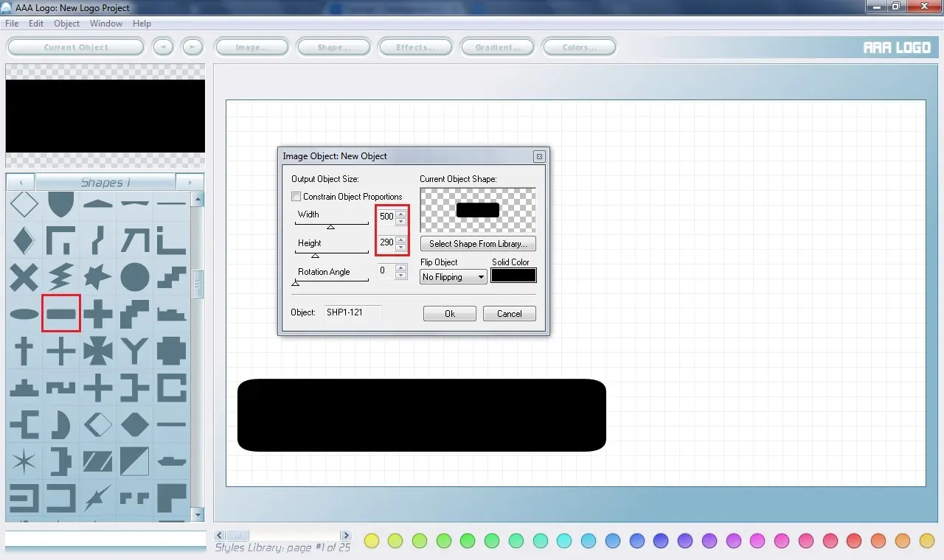
Task: Open the Solid Color black swatch
Action: (x=513, y=276)
